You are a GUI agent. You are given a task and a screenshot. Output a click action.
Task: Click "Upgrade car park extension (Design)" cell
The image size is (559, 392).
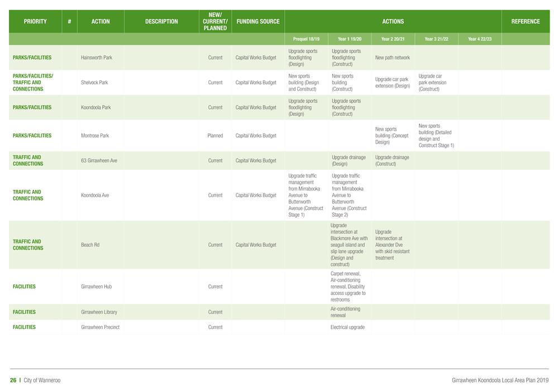[392, 83]
